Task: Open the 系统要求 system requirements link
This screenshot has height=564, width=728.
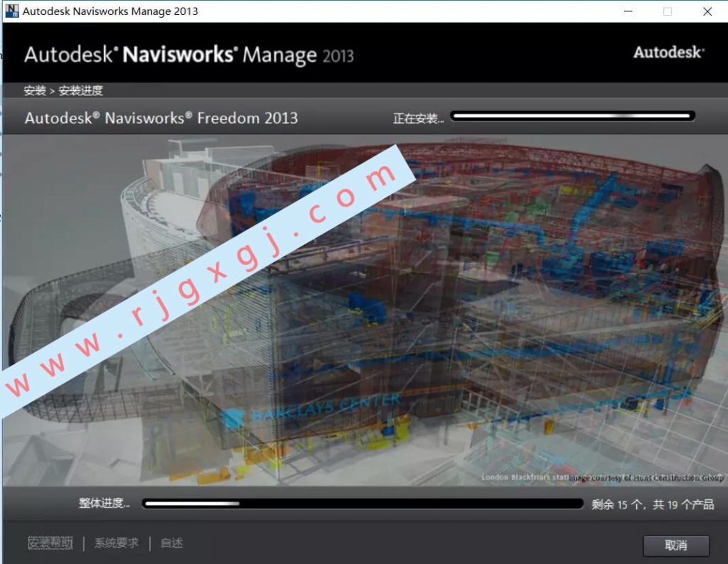Action: click(117, 543)
